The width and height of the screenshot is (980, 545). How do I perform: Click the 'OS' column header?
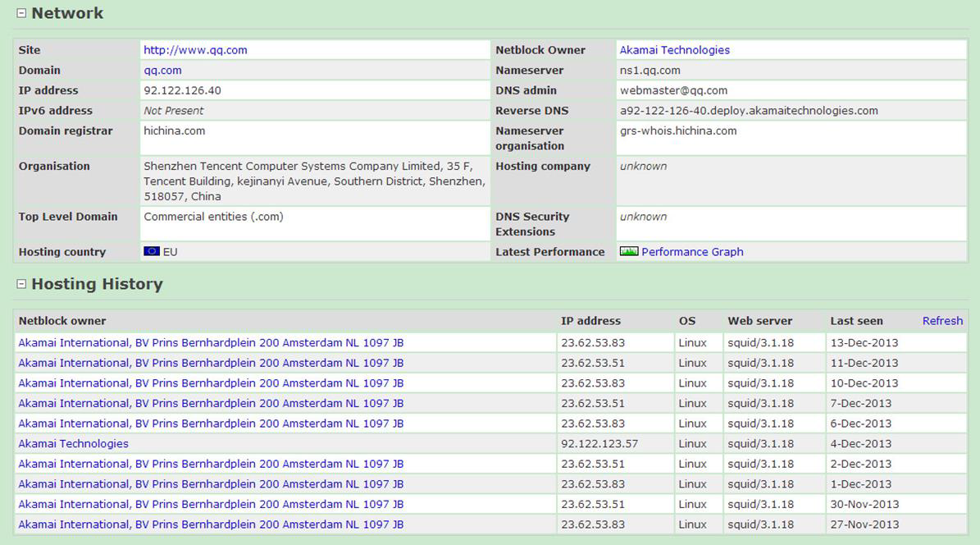coord(687,321)
